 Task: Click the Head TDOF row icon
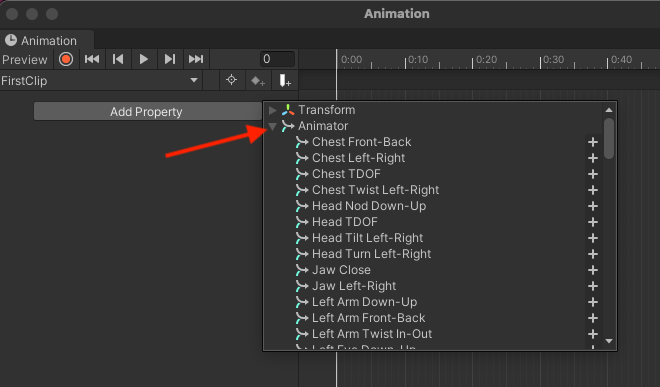pyautogui.click(x=302, y=222)
